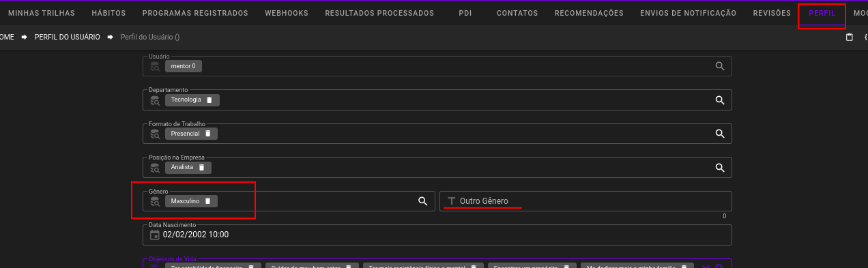Click the Masculino chip label
This screenshot has width=868, height=268.
click(185, 201)
